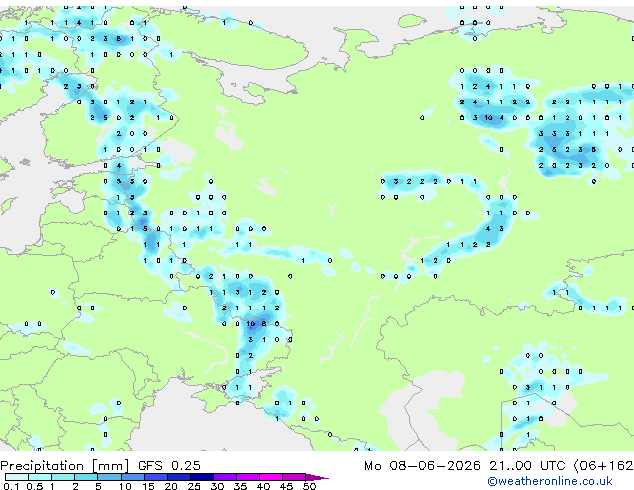Click the "Precipitation [mm]" title text
Screen dimensions: 634x490
point(65,466)
